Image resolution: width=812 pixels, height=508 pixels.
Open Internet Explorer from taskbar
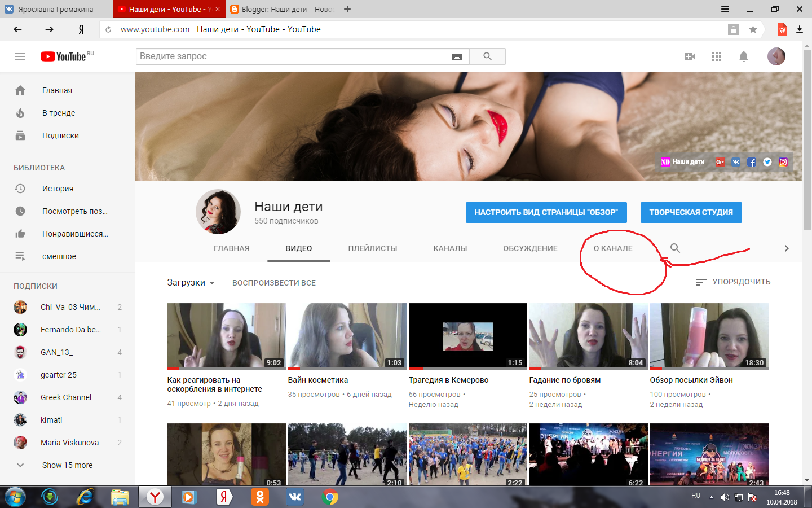click(85, 497)
